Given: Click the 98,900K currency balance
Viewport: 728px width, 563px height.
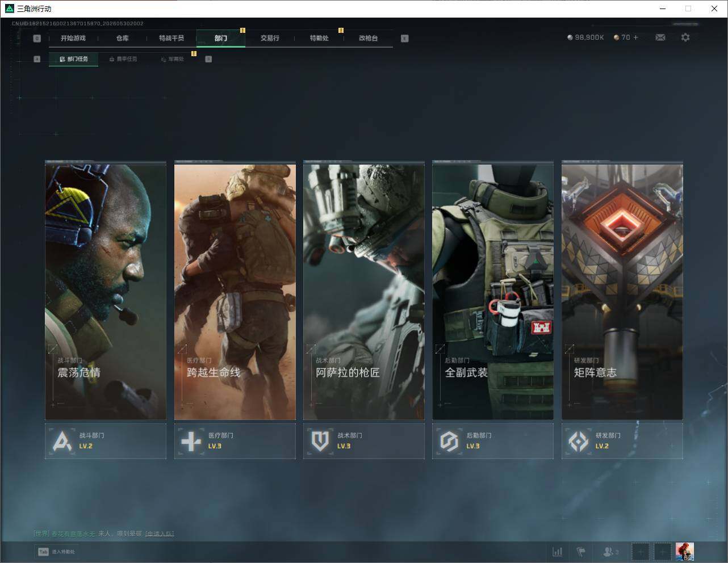Looking at the screenshot, I should pyautogui.click(x=585, y=37).
